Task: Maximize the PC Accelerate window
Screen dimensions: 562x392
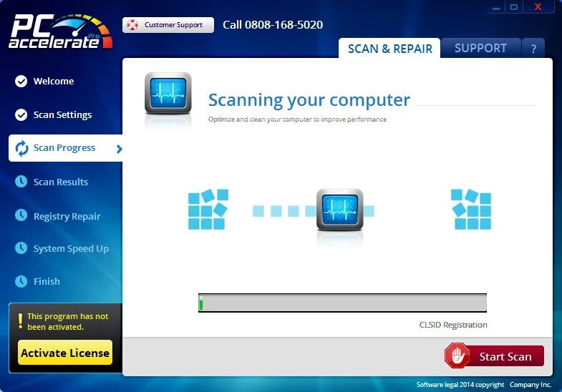Action: coord(514,7)
